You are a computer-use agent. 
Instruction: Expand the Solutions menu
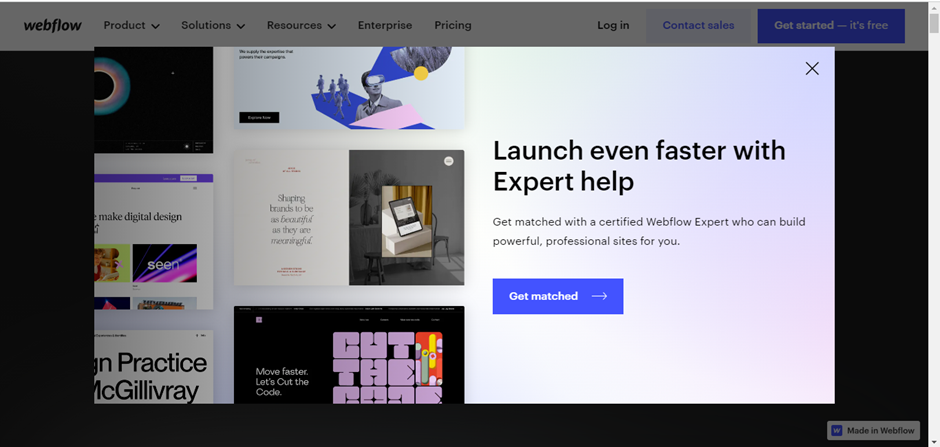coord(213,26)
